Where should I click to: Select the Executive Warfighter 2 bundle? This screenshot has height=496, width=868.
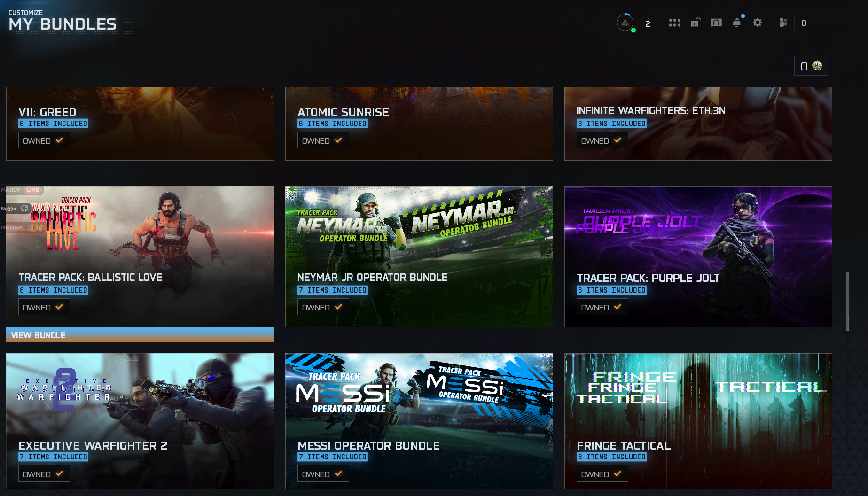pos(140,421)
